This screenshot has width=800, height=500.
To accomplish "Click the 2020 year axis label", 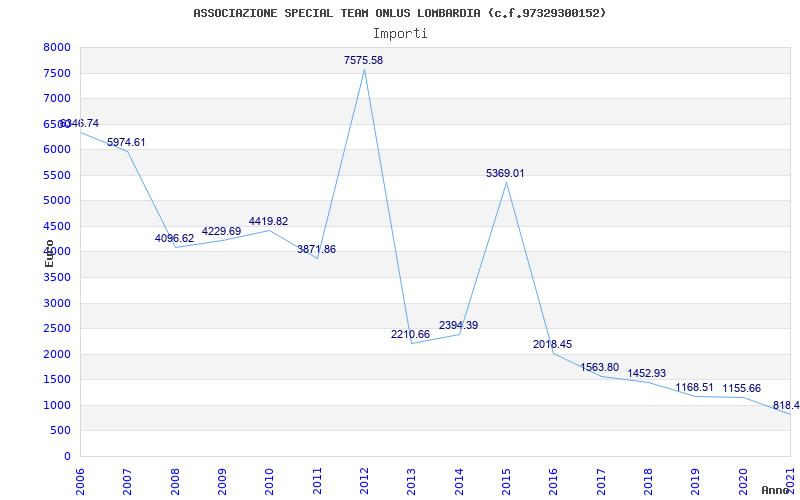I will pyautogui.click(x=743, y=482).
